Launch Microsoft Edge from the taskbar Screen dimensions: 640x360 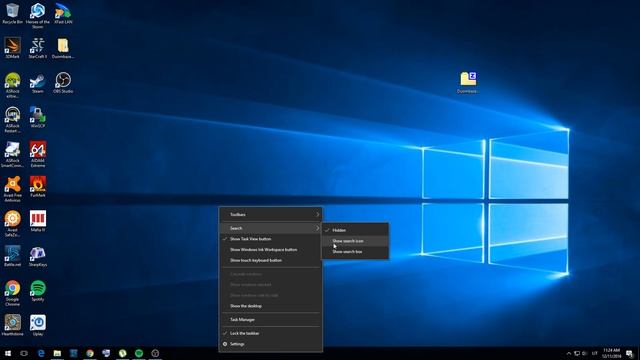pyautogui.click(x=41, y=353)
